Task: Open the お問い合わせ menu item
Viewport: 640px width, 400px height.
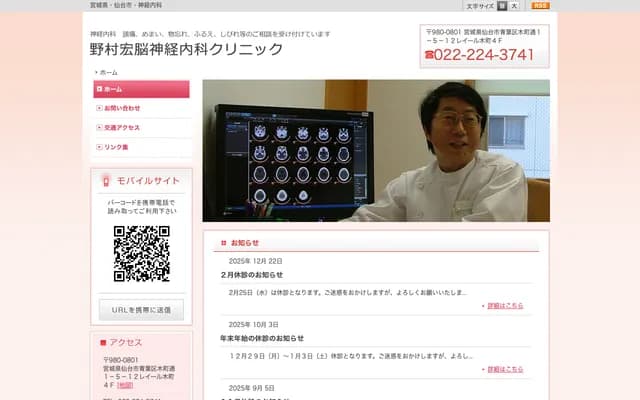Action: pyautogui.click(x=141, y=108)
